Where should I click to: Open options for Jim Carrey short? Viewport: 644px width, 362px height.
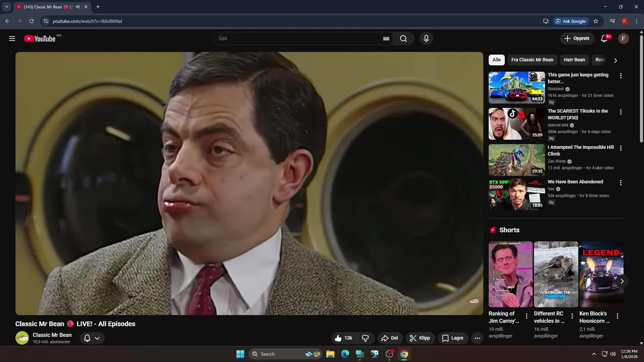[x=527, y=316]
